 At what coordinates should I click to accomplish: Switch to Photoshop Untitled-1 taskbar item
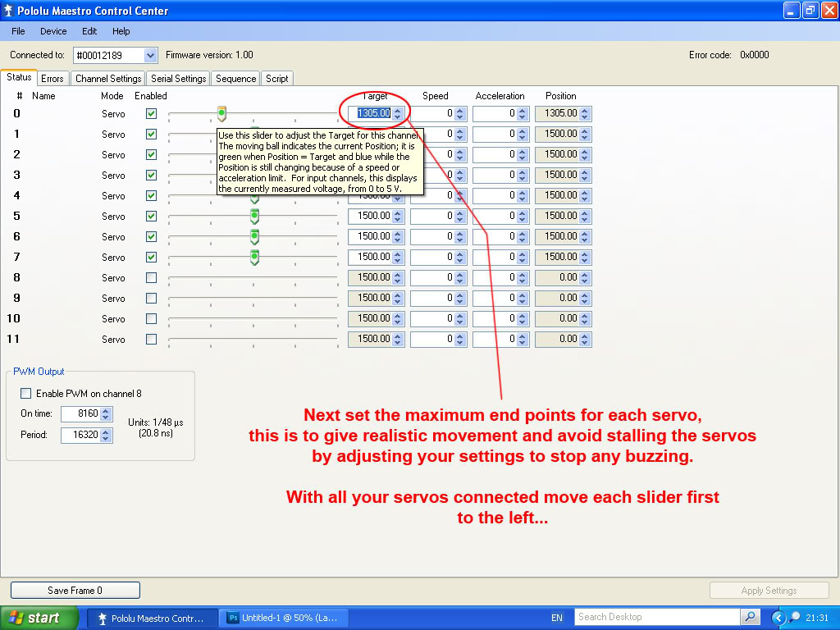tap(285, 619)
